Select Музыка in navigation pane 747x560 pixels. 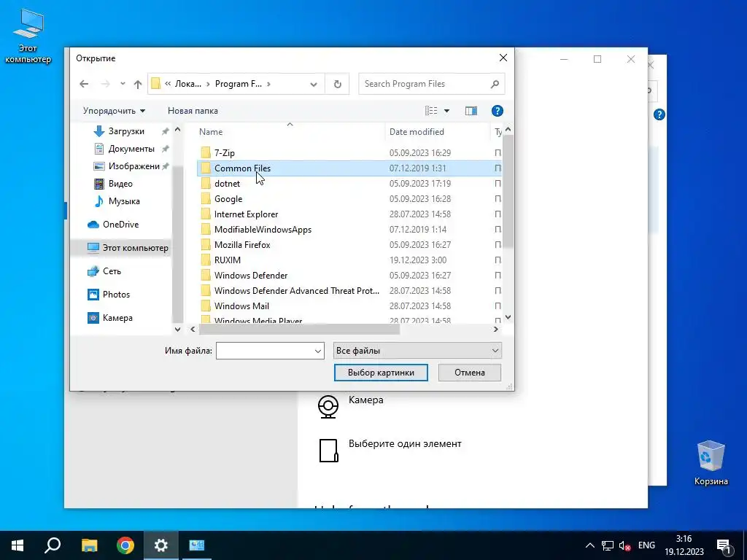pos(124,201)
